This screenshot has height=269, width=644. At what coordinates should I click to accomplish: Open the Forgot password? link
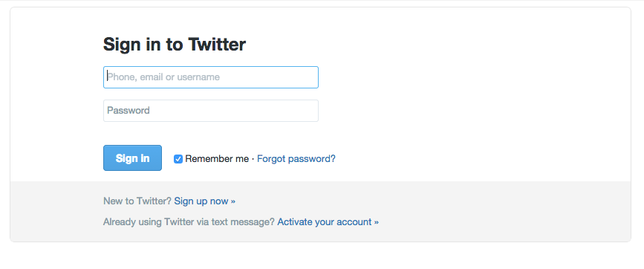pos(296,158)
